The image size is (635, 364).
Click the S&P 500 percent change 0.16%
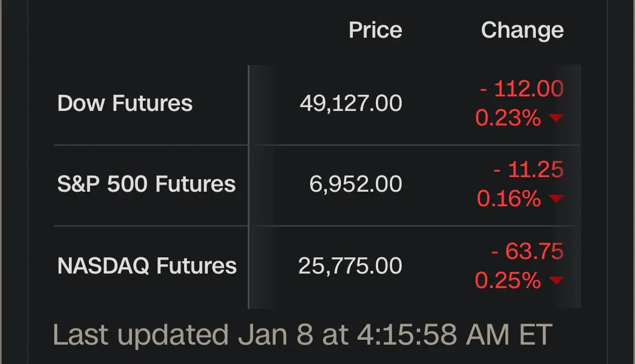[x=508, y=199]
